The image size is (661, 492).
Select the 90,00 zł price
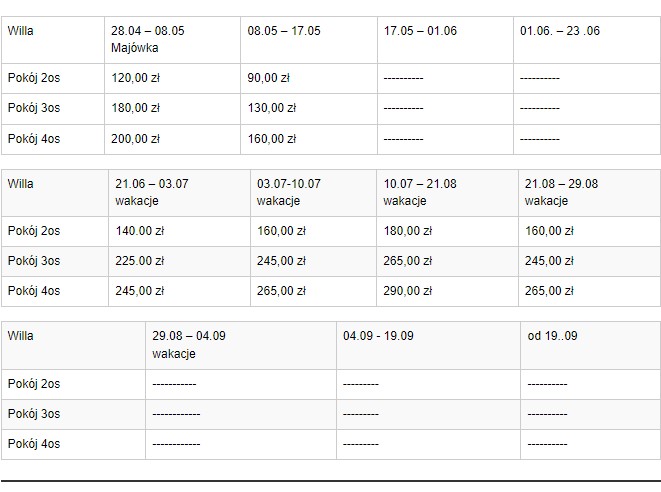coord(268,78)
